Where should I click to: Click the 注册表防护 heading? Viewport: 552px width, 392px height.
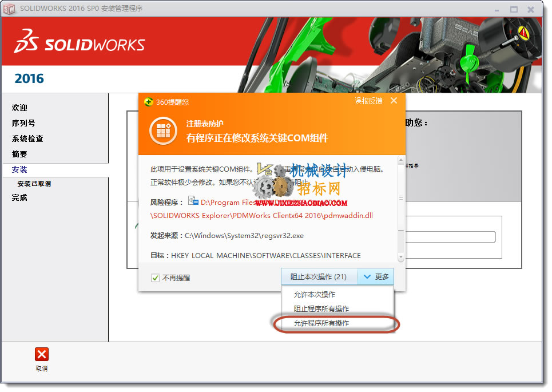[205, 124]
